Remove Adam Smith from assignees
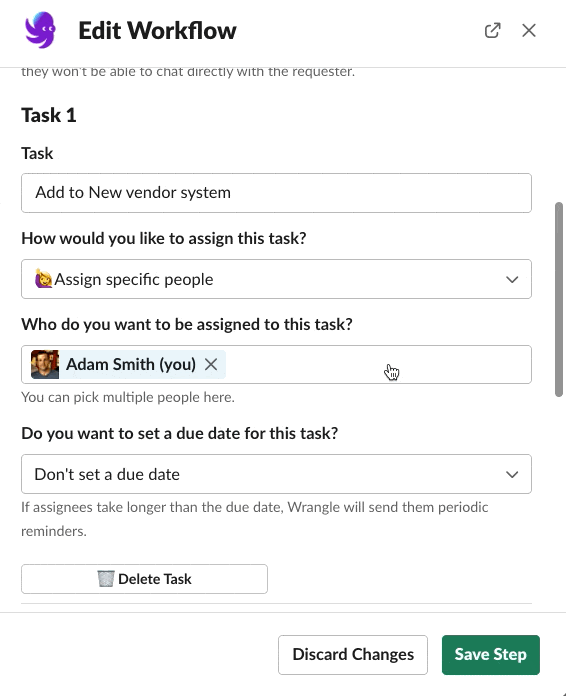Screen dimensions: 566x696 click(x=211, y=364)
